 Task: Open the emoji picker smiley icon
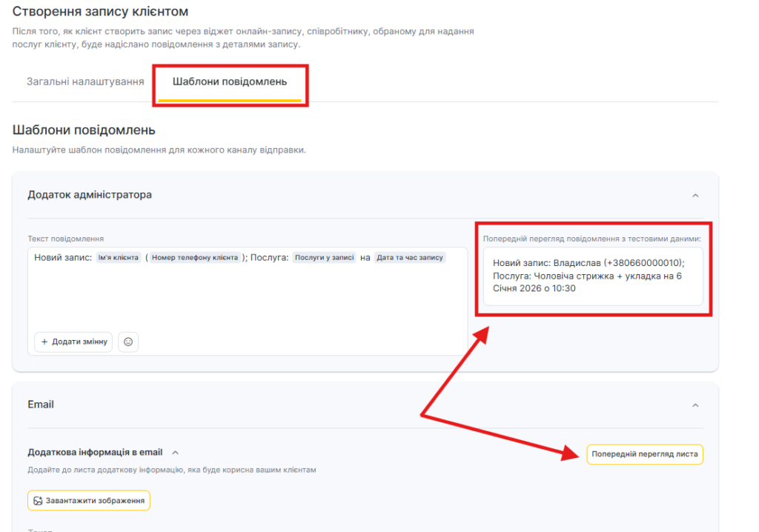pos(128,342)
